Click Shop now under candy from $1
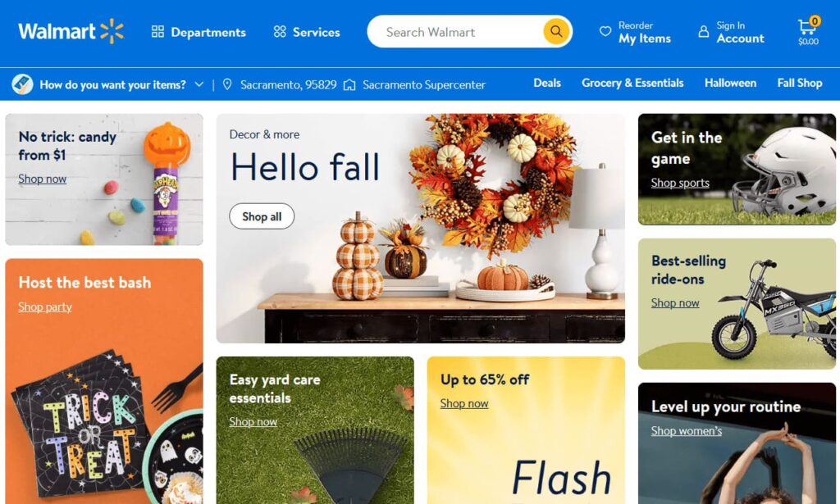The width and height of the screenshot is (840, 504). pyautogui.click(x=43, y=179)
